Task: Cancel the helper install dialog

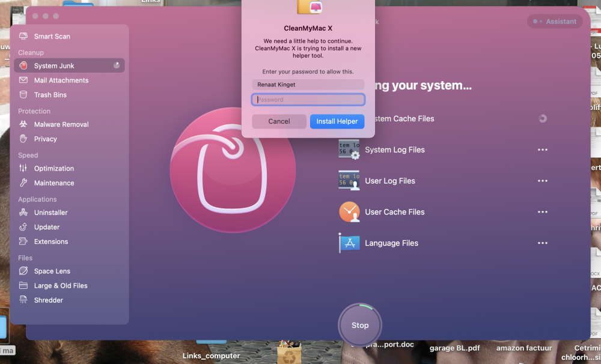Action: (279, 121)
